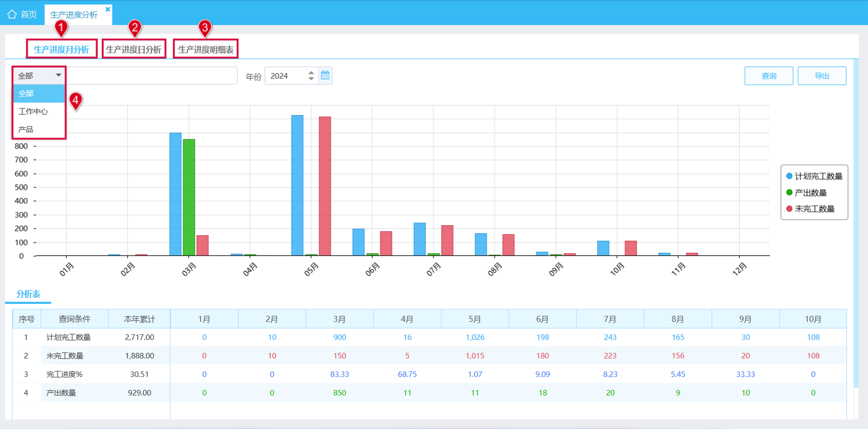Switch to 生产进度日分析 tab

pyautogui.click(x=134, y=49)
